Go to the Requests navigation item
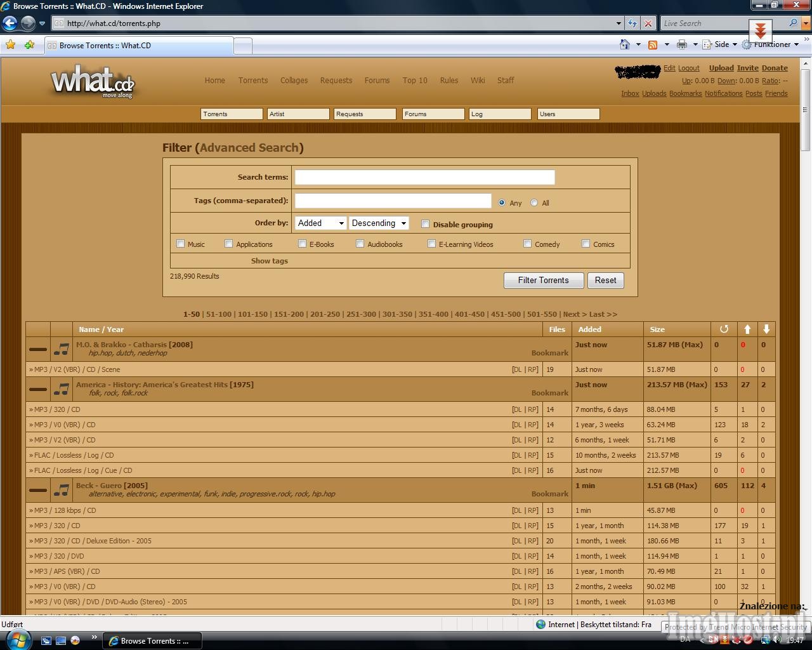812x650 pixels. point(336,81)
